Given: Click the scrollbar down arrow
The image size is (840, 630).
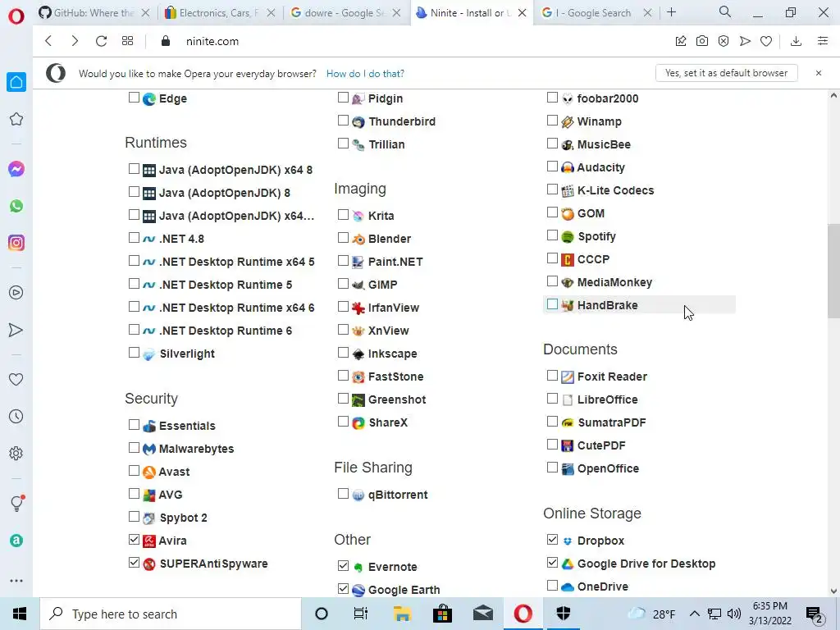Looking at the screenshot, I should (833, 591).
